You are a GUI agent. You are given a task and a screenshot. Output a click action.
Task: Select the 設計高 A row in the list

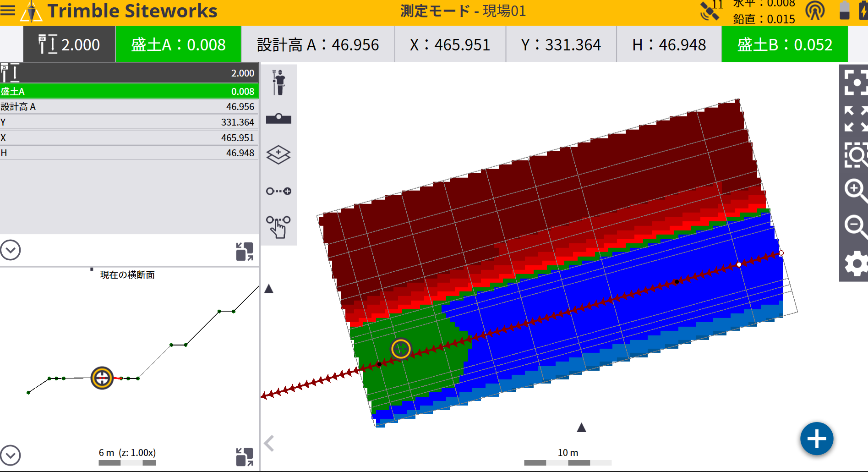point(128,107)
